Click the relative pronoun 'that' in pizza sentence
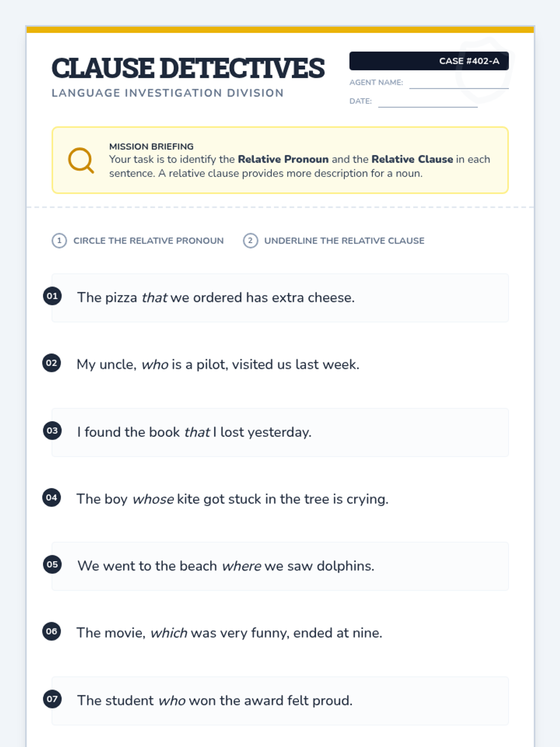 154,298
